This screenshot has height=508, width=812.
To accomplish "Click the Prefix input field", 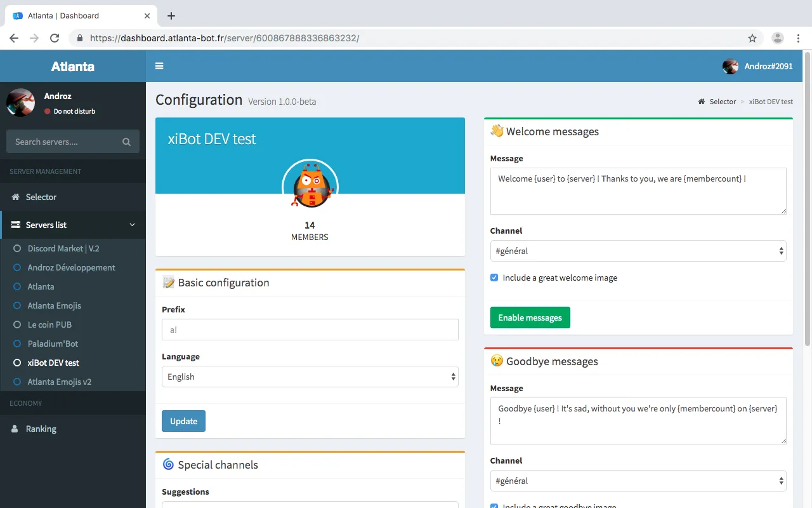I will tap(310, 330).
